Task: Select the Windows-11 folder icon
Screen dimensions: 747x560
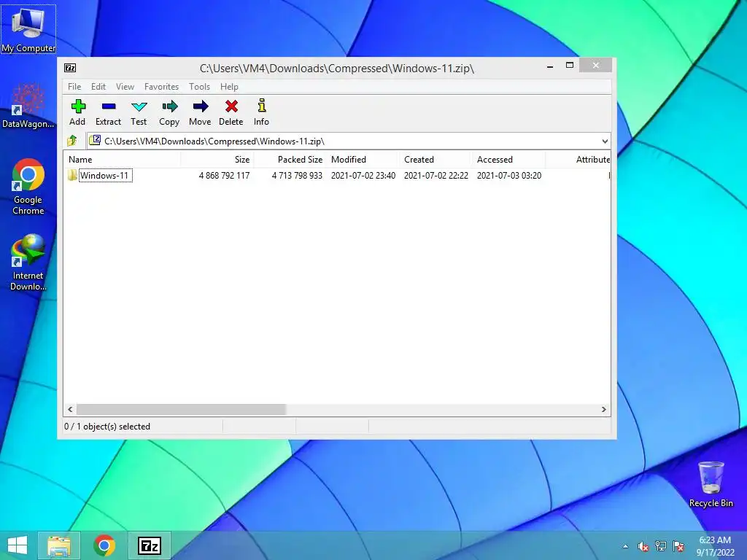Action: pyautogui.click(x=72, y=175)
